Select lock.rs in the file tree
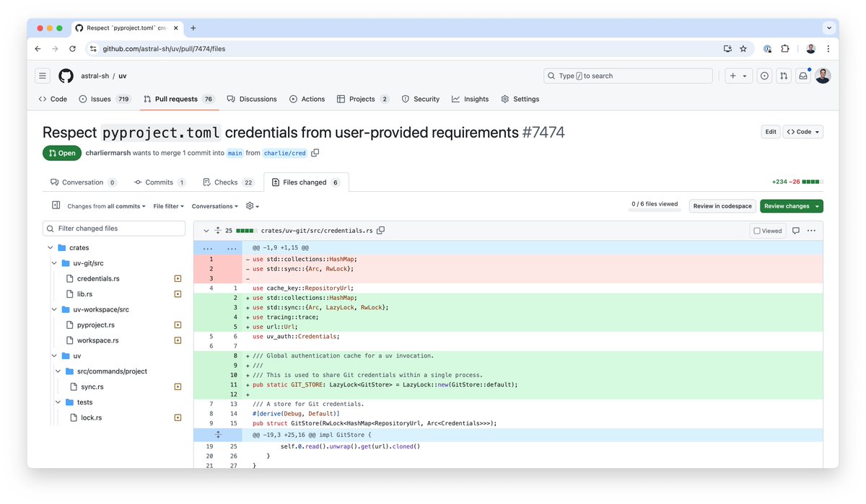 tap(91, 417)
